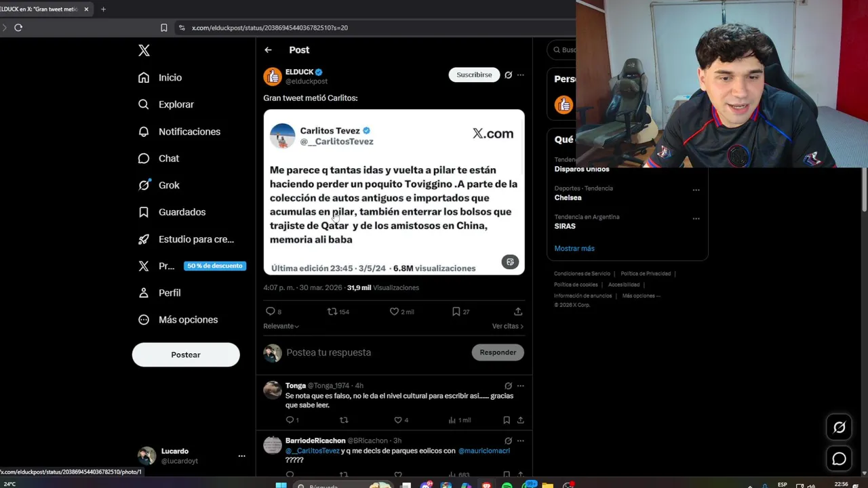868x488 pixels.
Task: Open a new browser tab
Action: pos(103,9)
